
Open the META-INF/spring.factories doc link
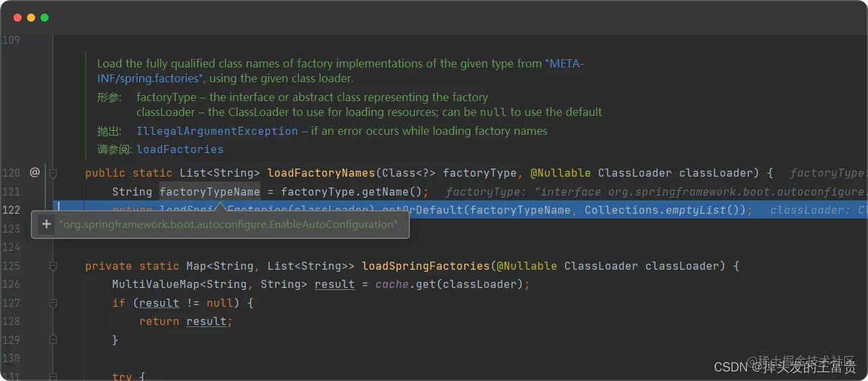[341, 71]
